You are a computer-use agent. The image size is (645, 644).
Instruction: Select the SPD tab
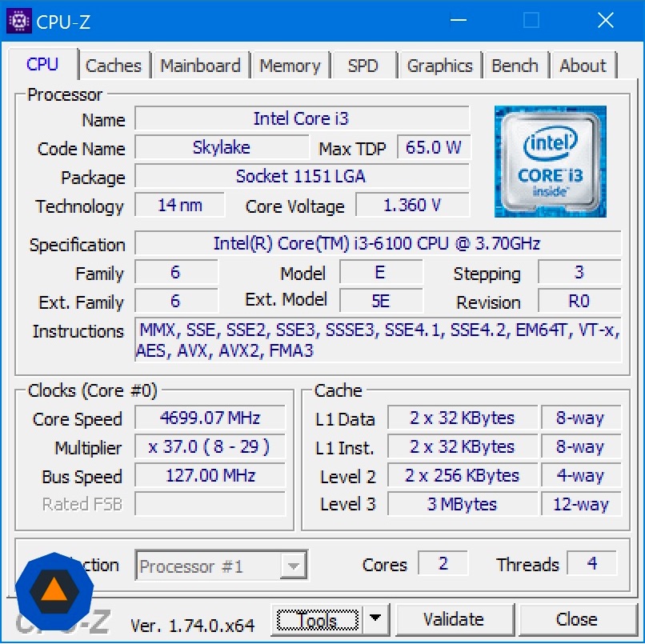[x=363, y=66]
